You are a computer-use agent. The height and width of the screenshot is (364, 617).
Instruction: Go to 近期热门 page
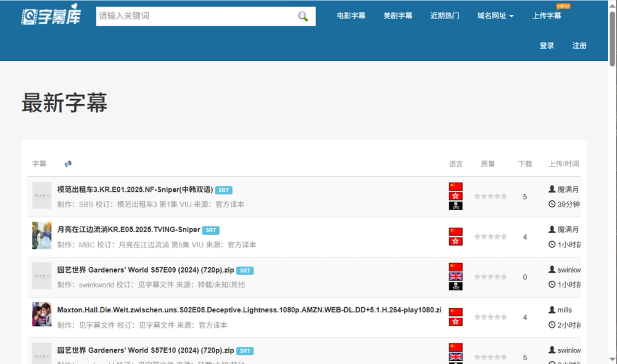tap(445, 16)
